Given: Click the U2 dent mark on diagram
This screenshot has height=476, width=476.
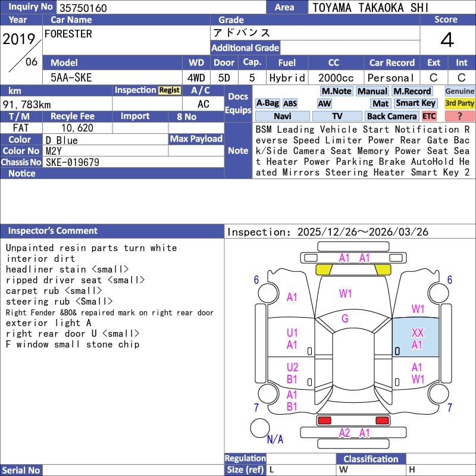Looking at the screenshot, I should [292, 368].
